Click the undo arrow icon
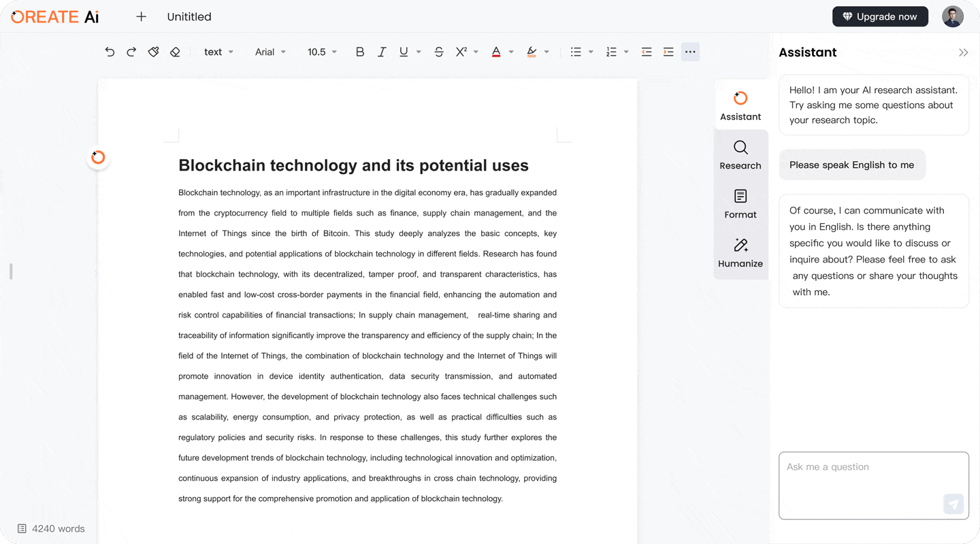Image resolution: width=980 pixels, height=544 pixels. (110, 52)
